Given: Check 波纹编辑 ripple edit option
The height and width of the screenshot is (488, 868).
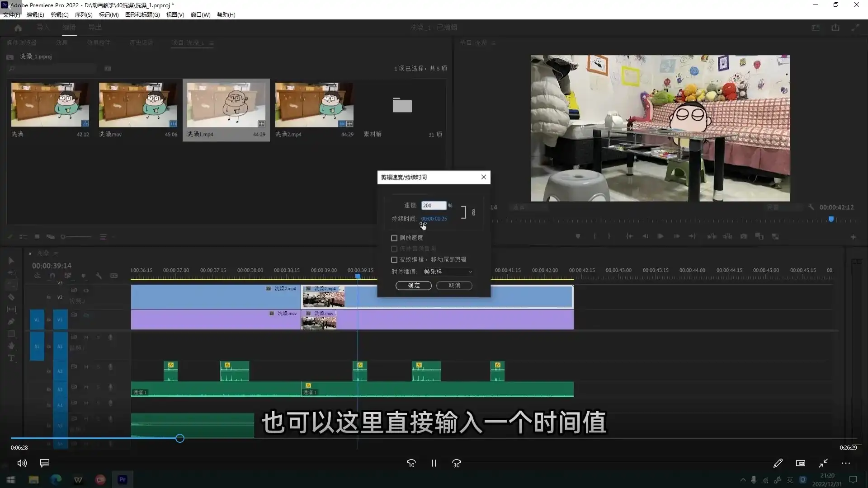Looking at the screenshot, I should (394, 259).
